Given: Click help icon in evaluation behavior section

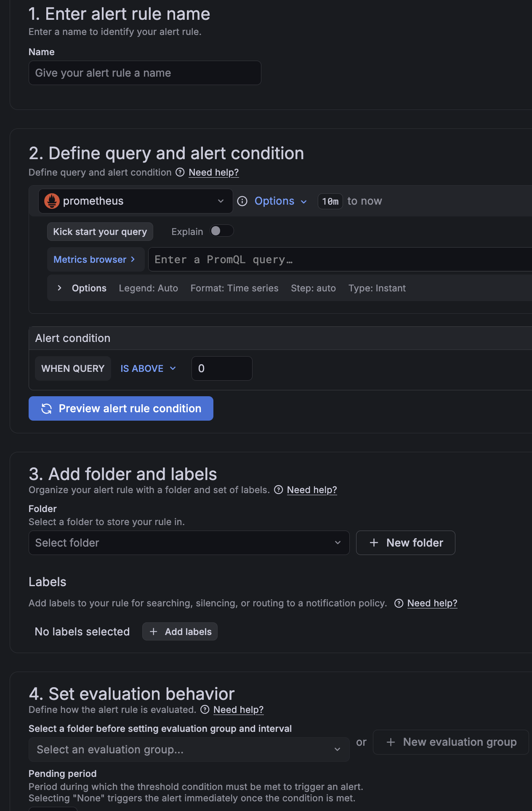Looking at the screenshot, I should pyautogui.click(x=205, y=710).
